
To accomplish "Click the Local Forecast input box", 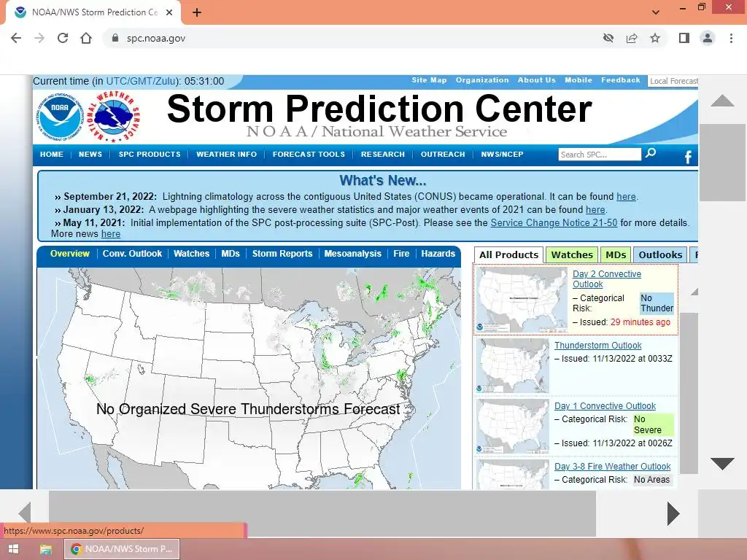I will coord(673,81).
